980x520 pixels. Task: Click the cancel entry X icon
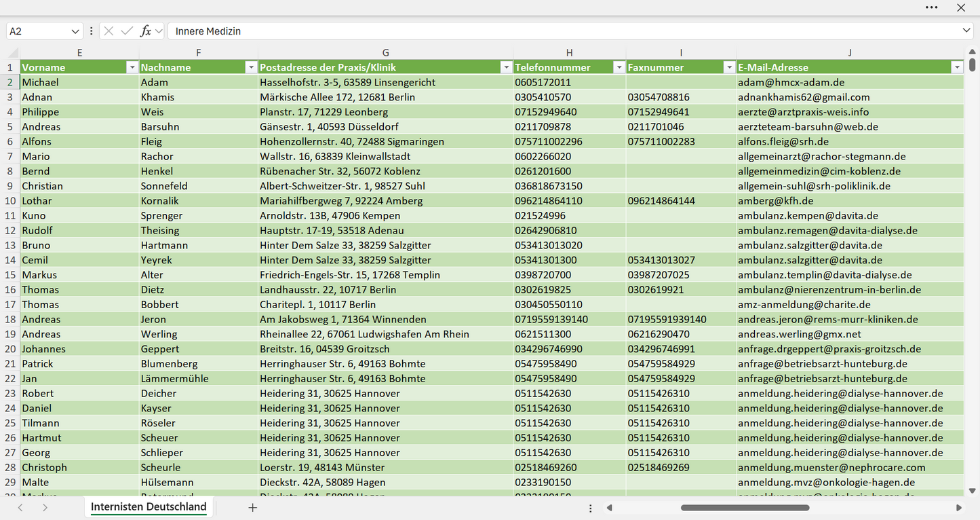pos(109,31)
